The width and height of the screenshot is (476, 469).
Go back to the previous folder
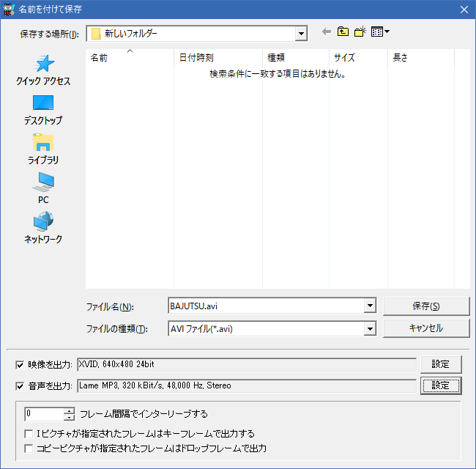pyautogui.click(x=327, y=32)
